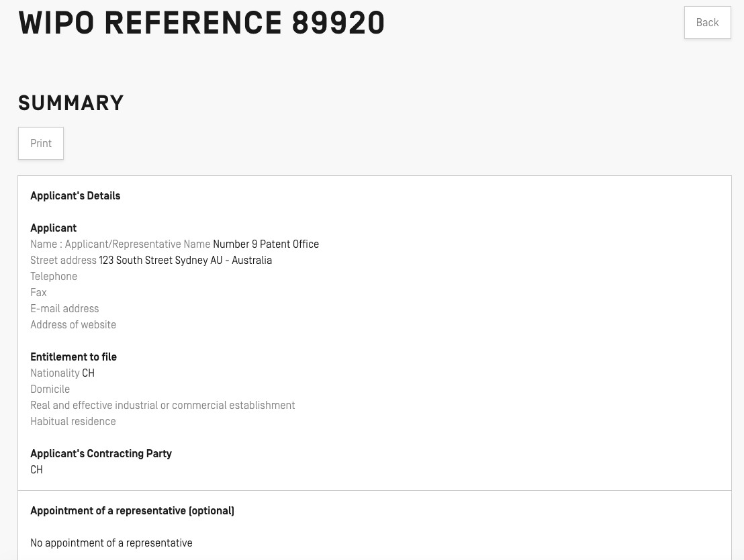Image resolution: width=744 pixels, height=560 pixels.
Task: Select the Summary section heading
Action: tap(71, 103)
